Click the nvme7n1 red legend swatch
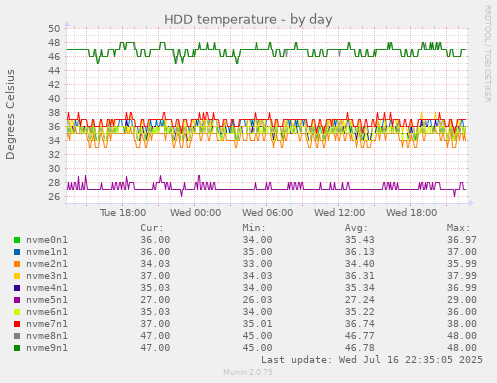497x383 pixels. coord(17,324)
